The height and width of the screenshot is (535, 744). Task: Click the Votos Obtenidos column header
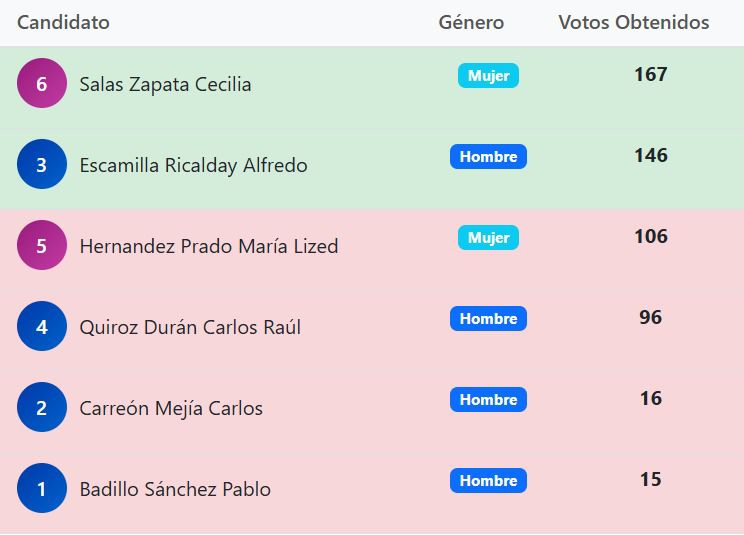pos(634,22)
